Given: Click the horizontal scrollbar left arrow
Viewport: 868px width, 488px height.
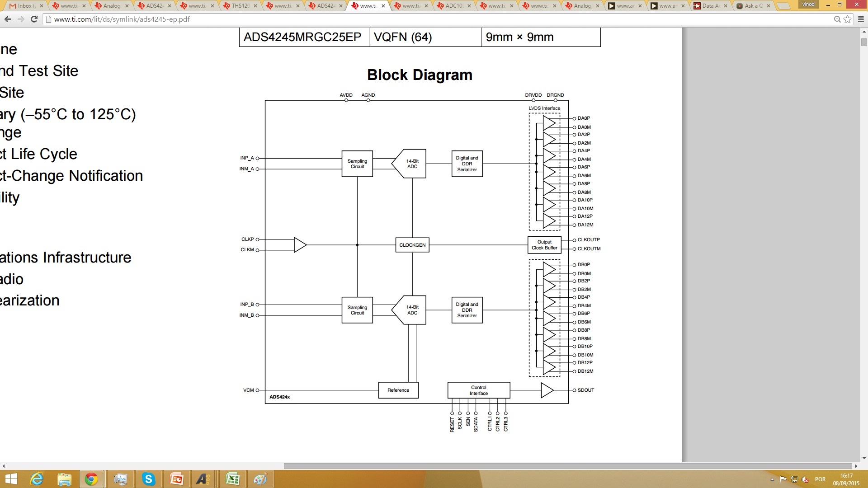Looking at the screenshot, I should click(x=4, y=466).
